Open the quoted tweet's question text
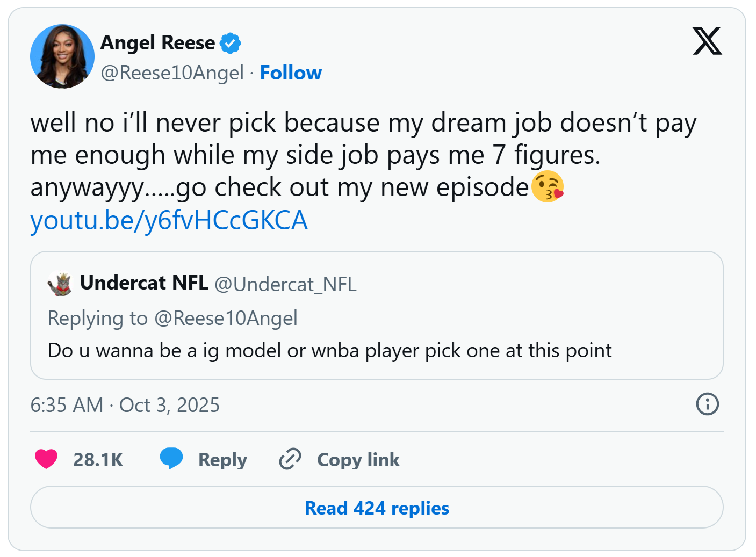 click(x=329, y=350)
